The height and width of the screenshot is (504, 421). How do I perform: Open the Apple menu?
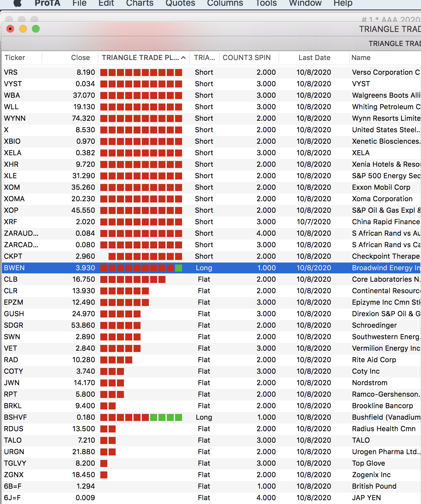(x=17, y=3)
